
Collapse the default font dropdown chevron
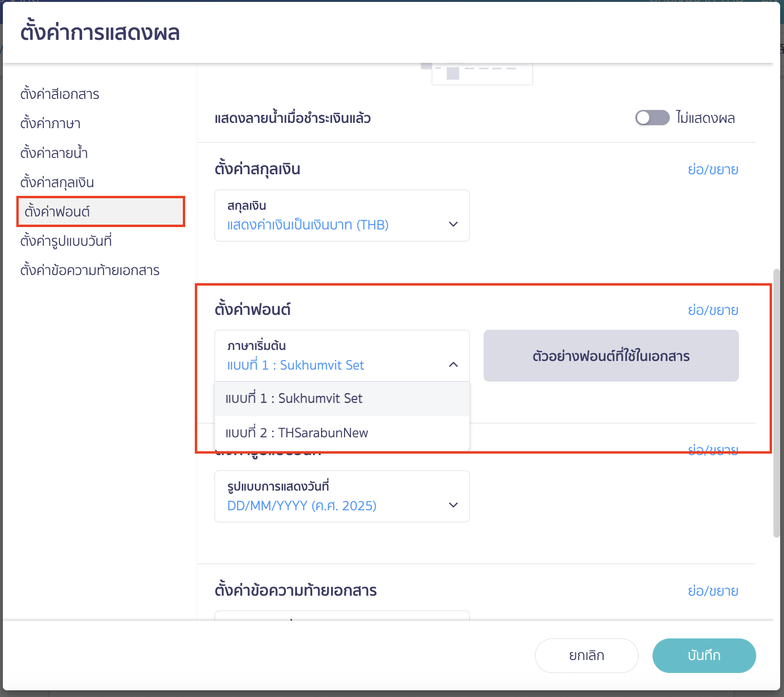[x=453, y=365]
